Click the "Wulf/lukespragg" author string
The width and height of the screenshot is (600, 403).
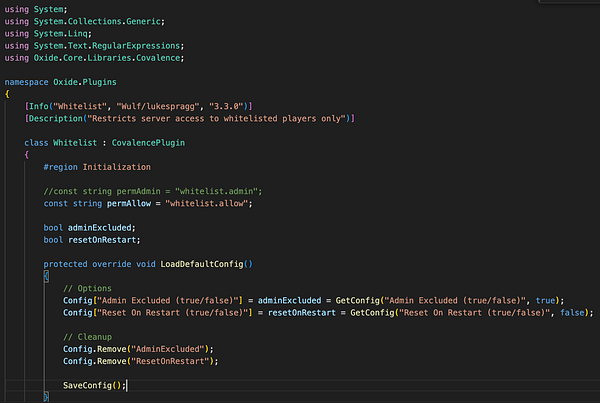(158, 106)
